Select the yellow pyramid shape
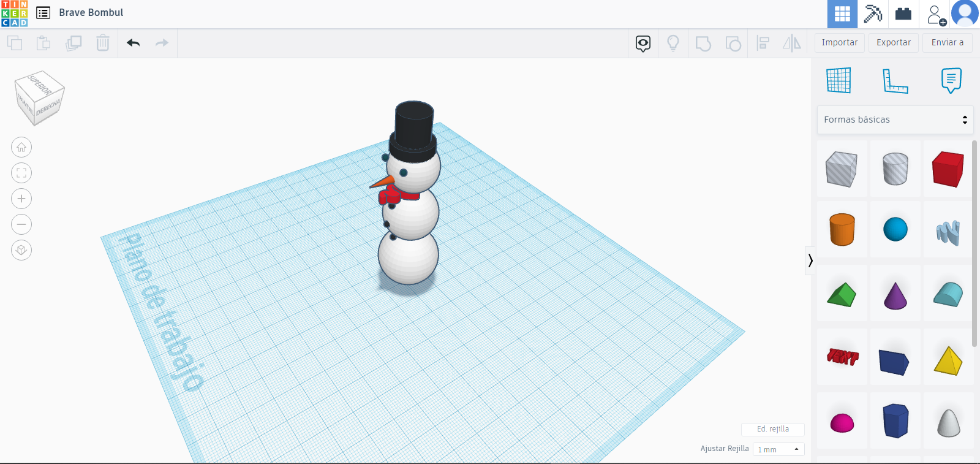980x464 pixels. pyautogui.click(x=948, y=360)
